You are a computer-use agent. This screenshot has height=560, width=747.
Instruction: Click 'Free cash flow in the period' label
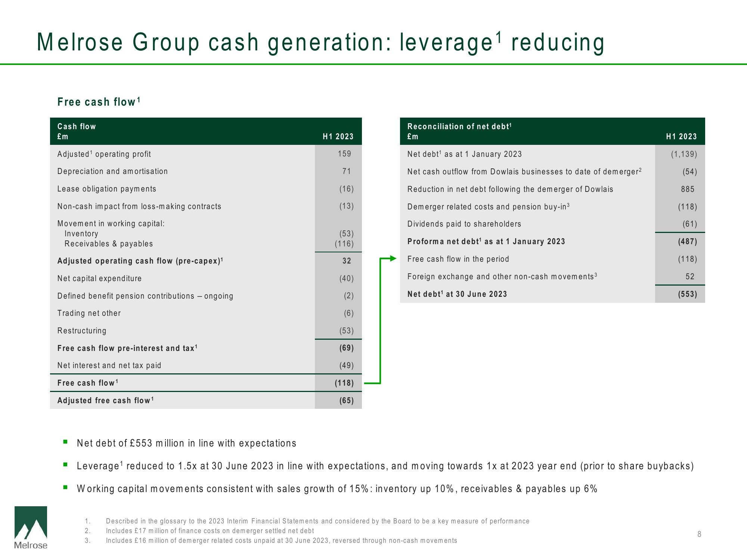(458, 259)
